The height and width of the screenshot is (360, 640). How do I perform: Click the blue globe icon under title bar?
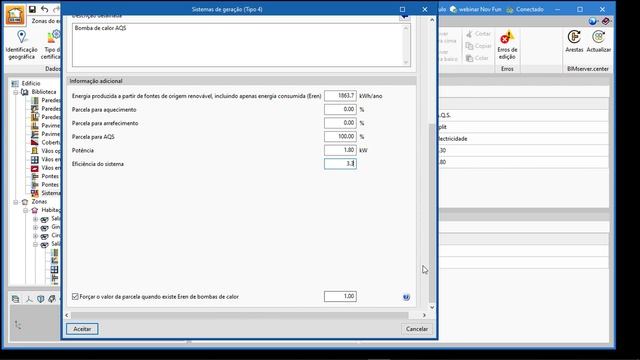pos(592,21)
